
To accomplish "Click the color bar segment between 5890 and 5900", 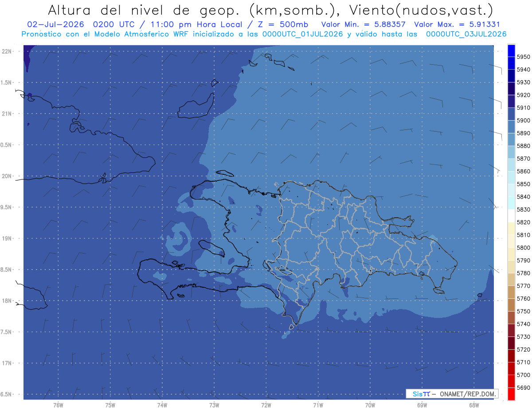I will tap(511, 127).
